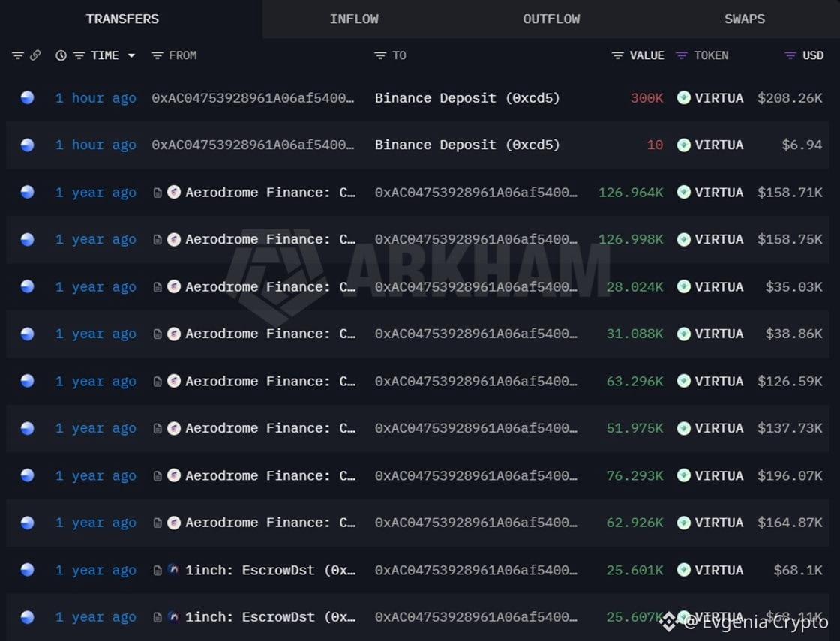Toggle TIME sort dropdown arrow
Image resolution: width=840 pixels, height=641 pixels.
coord(131,55)
